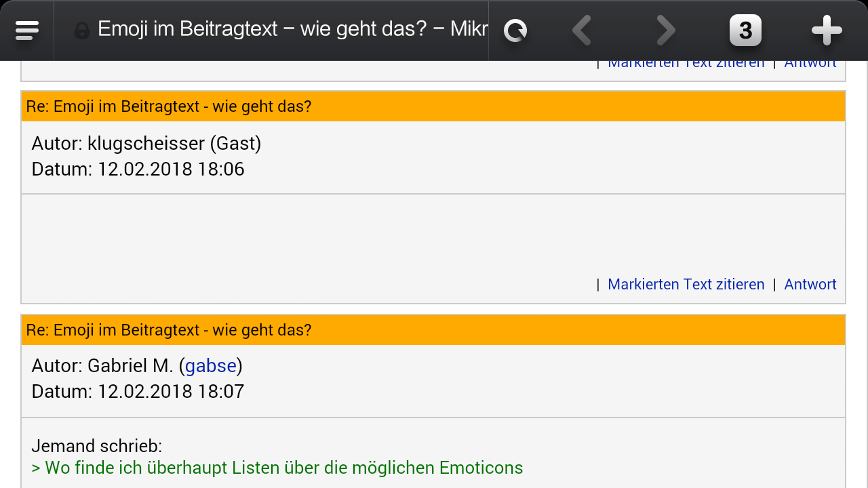Open a new tab with plus icon

(827, 30)
